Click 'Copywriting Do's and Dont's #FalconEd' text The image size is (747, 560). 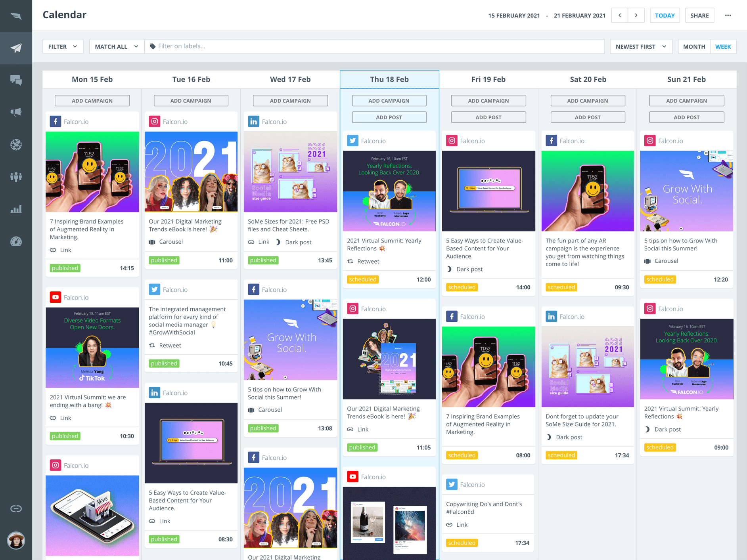484,508
